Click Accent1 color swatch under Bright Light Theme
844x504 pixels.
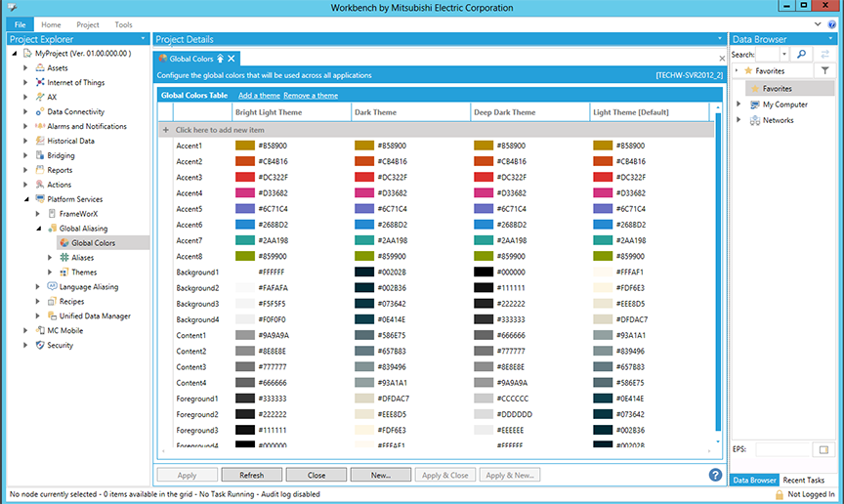pyautogui.click(x=244, y=146)
